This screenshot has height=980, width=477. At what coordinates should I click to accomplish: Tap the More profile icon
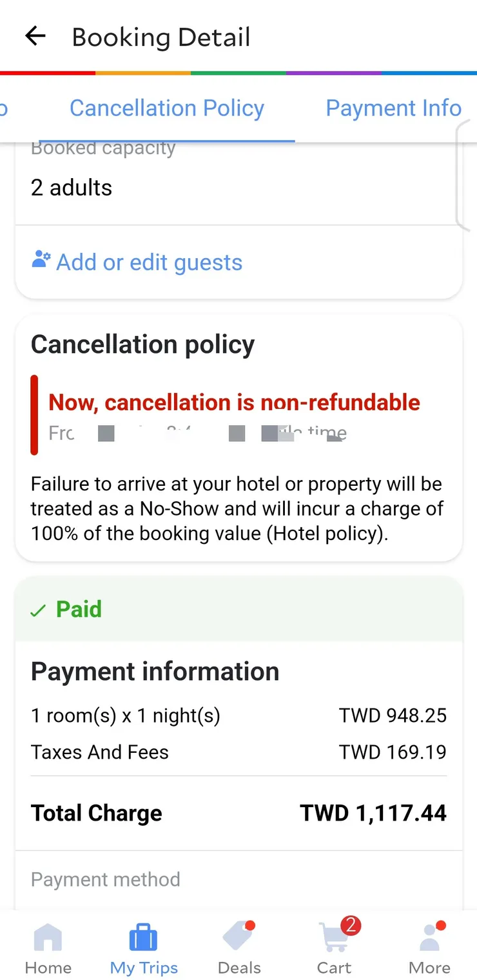(x=429, y=939)
